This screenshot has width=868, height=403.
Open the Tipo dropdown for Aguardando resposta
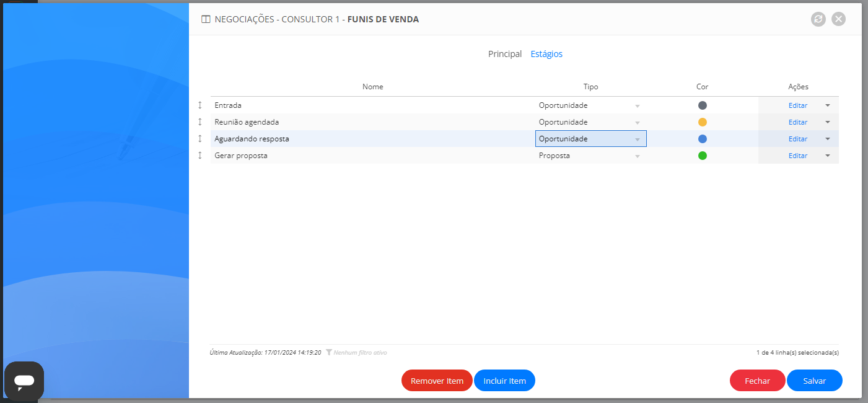pyautogui.click(x=638, y=138)
